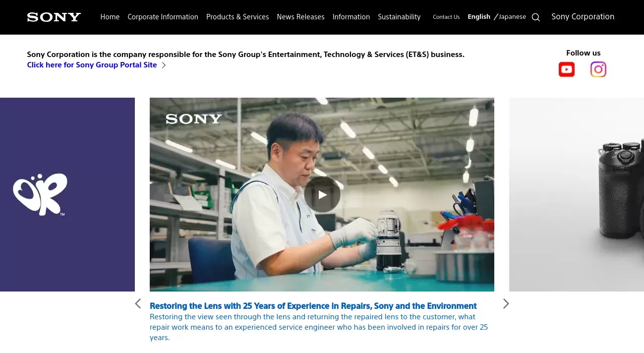This screenshot has height=353, width=644.
Task: Open 'Click here for Sony Group Portal Site'
Action: [x=92, y=65]
